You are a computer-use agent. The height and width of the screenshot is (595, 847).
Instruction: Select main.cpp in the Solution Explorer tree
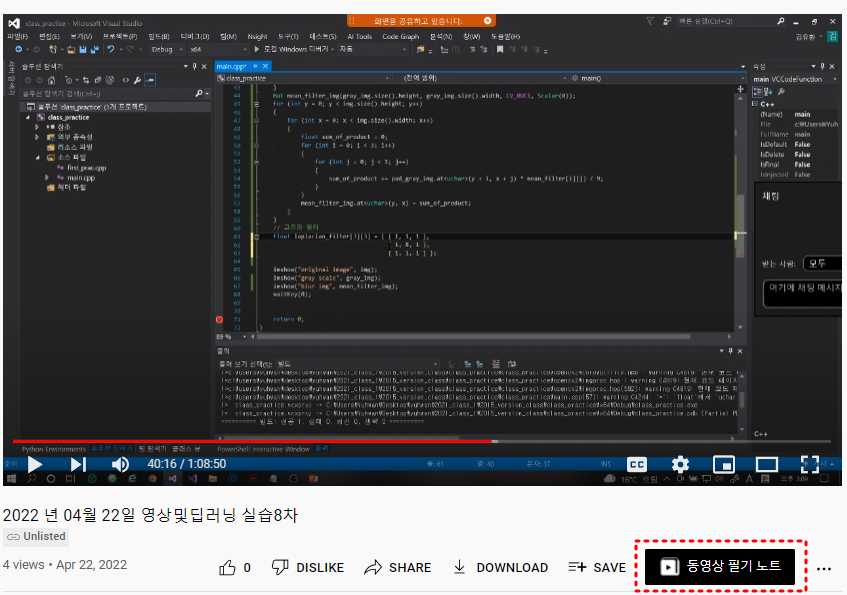(x=81, y=177)
